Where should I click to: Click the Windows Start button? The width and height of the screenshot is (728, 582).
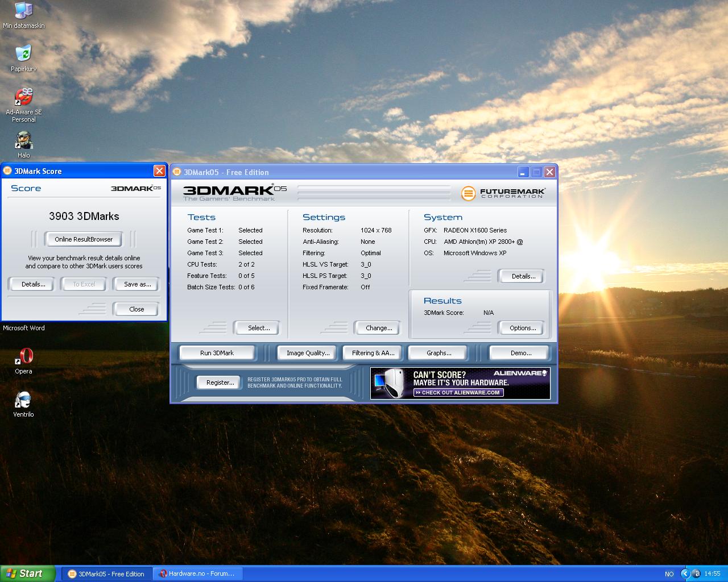28,573
